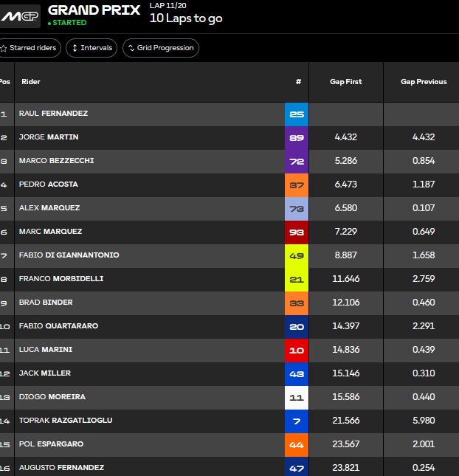Click the yellow number 49 badge
The width and height of the screenshot is (459, 476).
[x=297, y=256]
